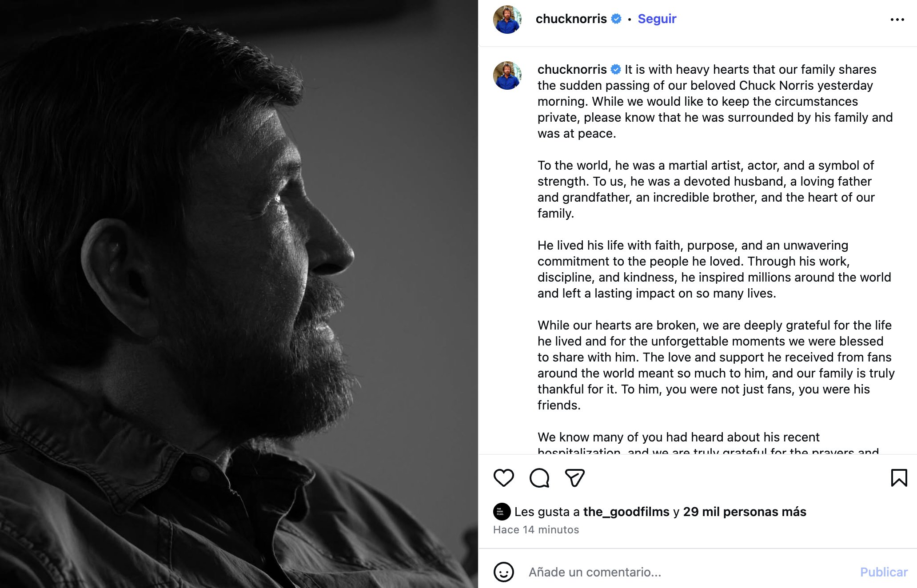Screen dimensions: 917x588
Task: Open comments with the speech bubble icon
Action: 539,478
